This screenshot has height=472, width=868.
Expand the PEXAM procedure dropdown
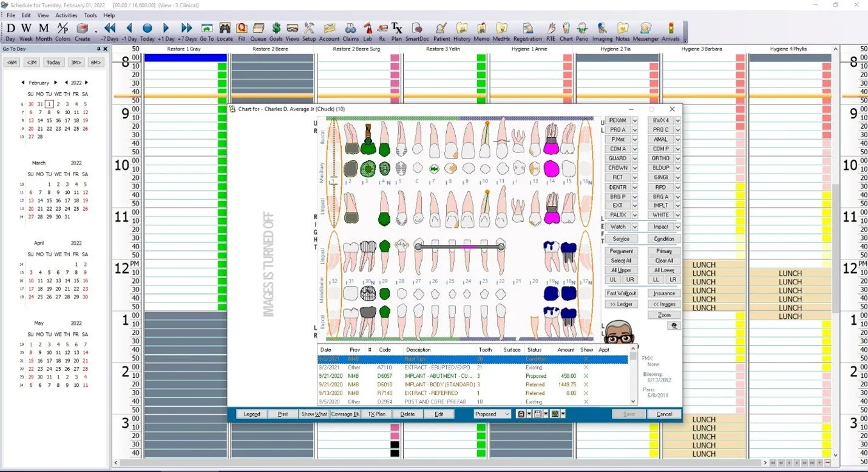pyautogui.click(x=636, y=120)
